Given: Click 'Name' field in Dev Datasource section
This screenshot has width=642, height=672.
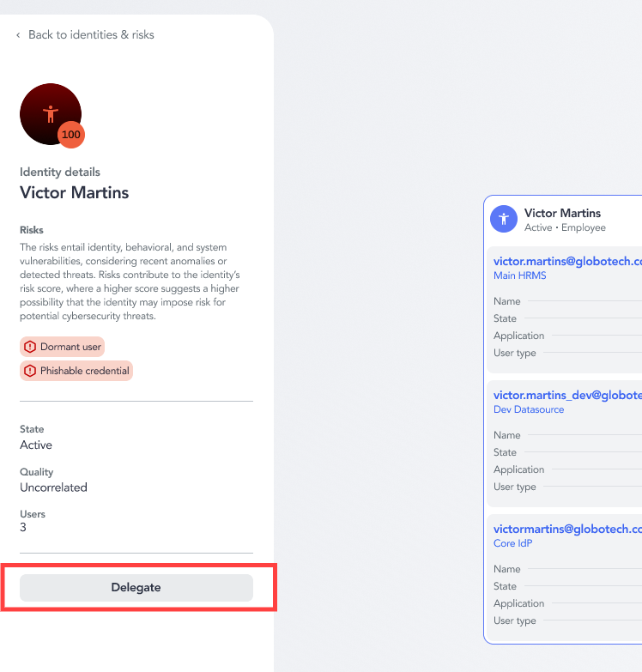Looking at the screenshot, I should (567, 435).
